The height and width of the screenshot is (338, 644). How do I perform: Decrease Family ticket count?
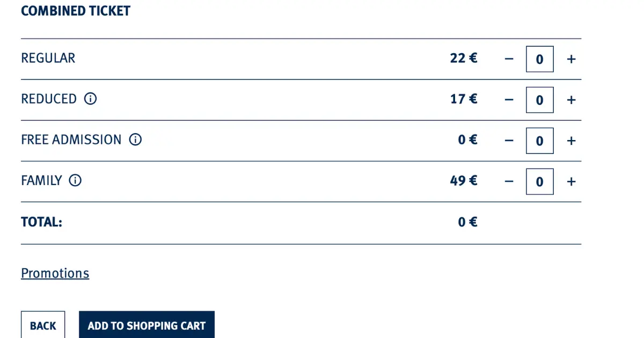(x=509, y=182)
